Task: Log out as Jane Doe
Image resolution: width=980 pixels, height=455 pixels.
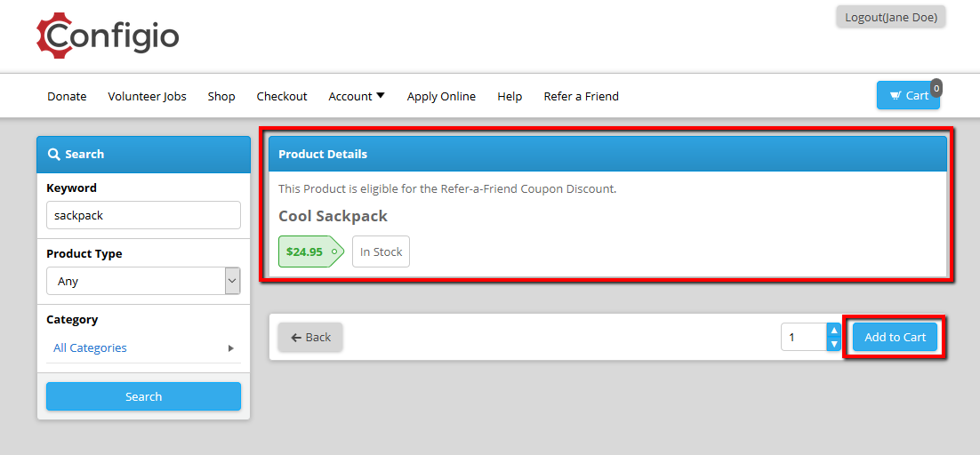Action: (890, 18)
